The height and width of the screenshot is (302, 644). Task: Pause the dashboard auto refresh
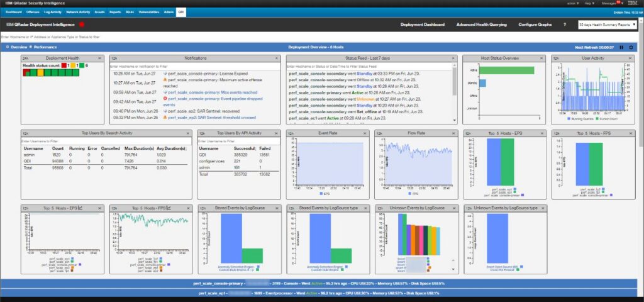[621, 47]
